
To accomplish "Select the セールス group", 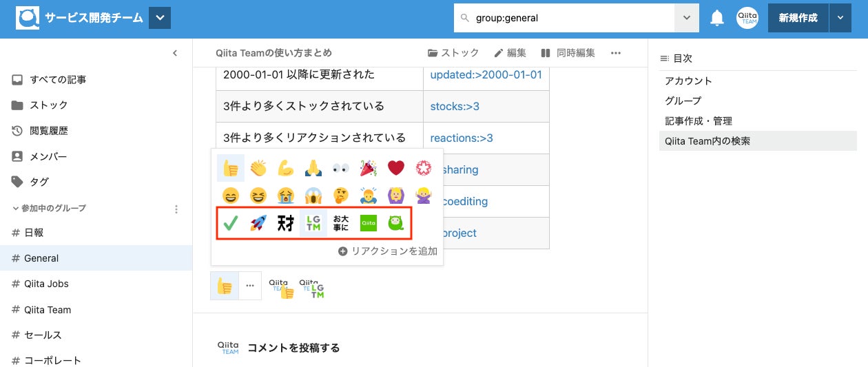I will click(96, 335).
